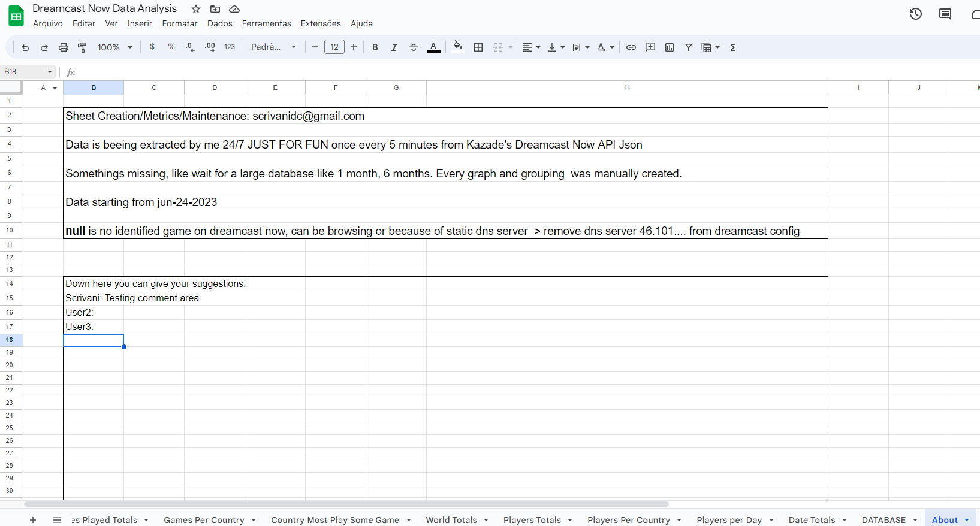The width and height of the screenshot is (980, 526).
Task: Open the vertical align dropdown
Action: click(556, 47)
